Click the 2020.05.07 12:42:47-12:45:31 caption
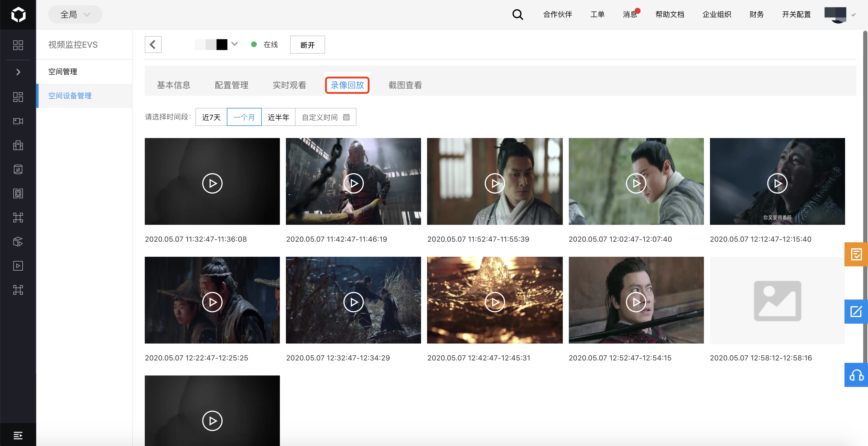The image size is (868, 446). coord(478,358)
